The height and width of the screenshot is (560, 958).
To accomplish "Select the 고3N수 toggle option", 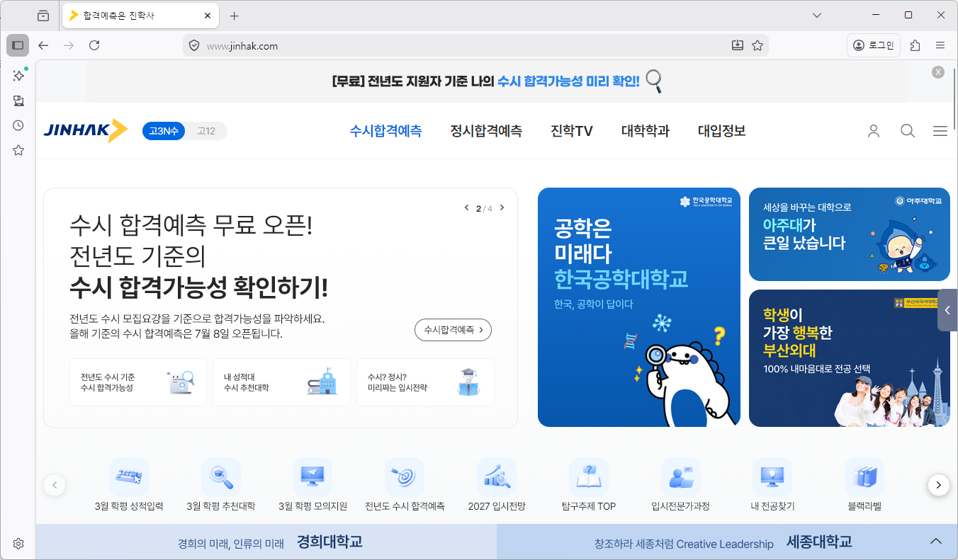I will 164,131.
